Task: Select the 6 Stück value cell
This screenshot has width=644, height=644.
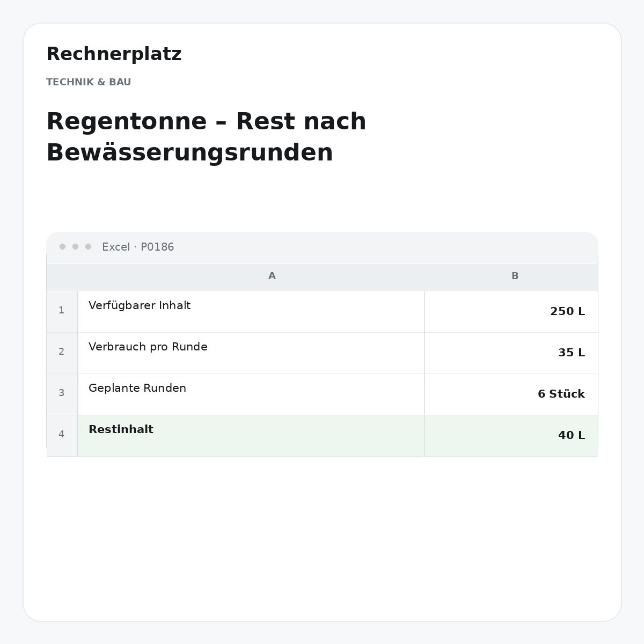Action: pos(511,394)
